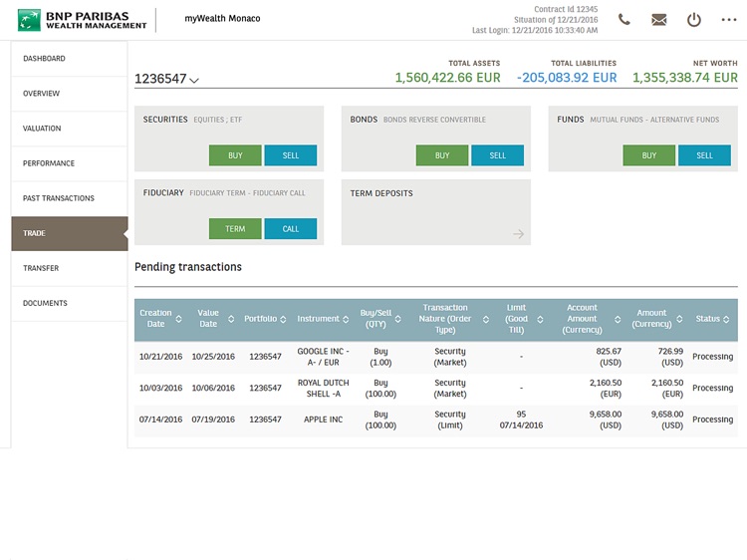
Task: Sort by Account Amount column arrows
Action: (x=618, y=319)
